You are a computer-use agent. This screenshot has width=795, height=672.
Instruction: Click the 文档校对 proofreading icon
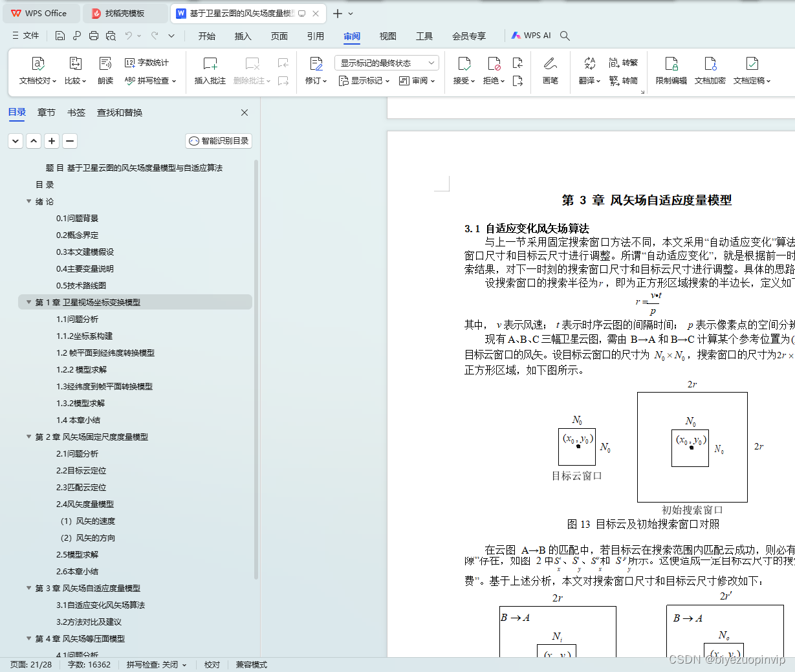click(x=38, y=63)
